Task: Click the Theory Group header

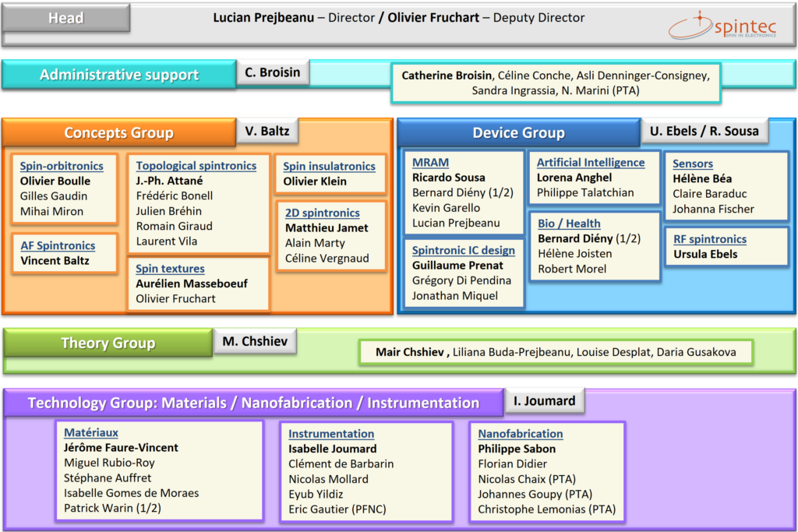Action: (108, 343)
